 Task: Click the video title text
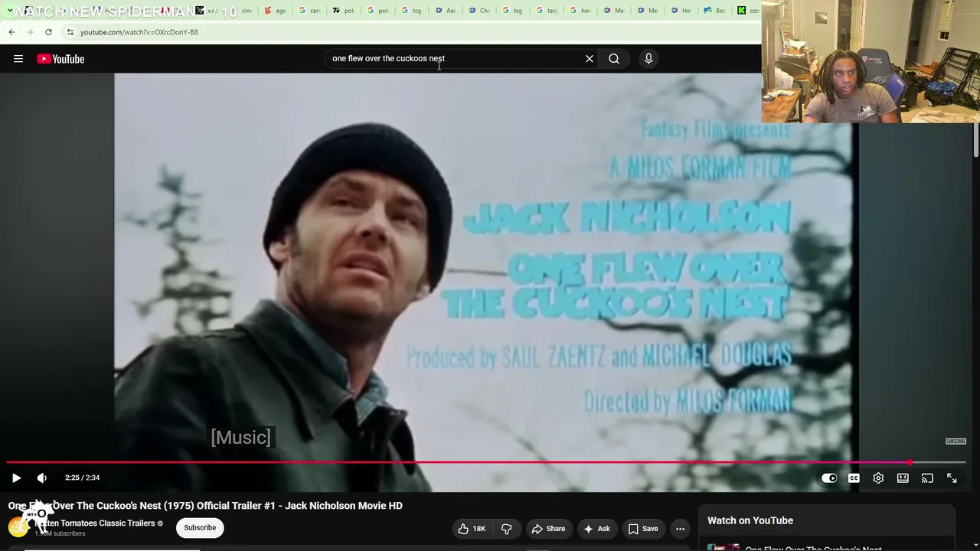coord(205,506)
